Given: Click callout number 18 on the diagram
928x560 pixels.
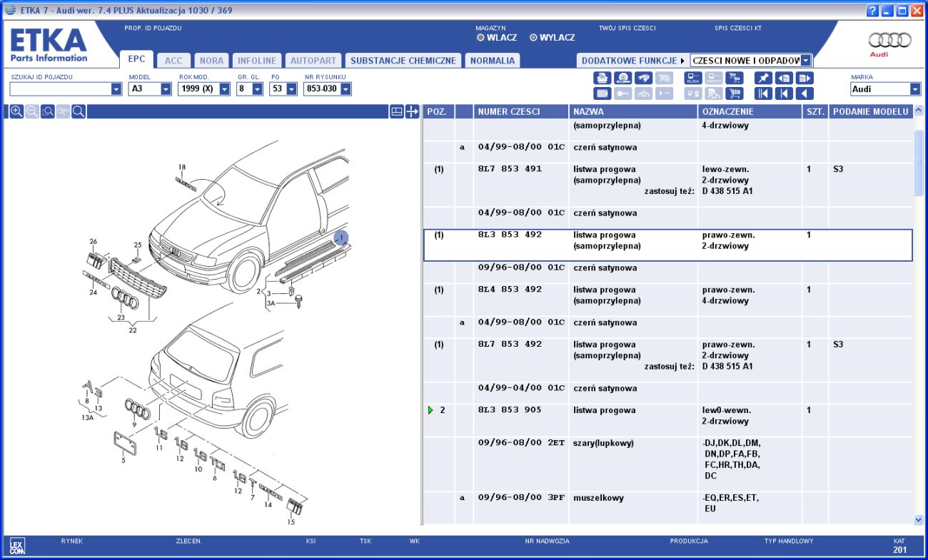Looking at the screenshot, I should click(182, 167).
